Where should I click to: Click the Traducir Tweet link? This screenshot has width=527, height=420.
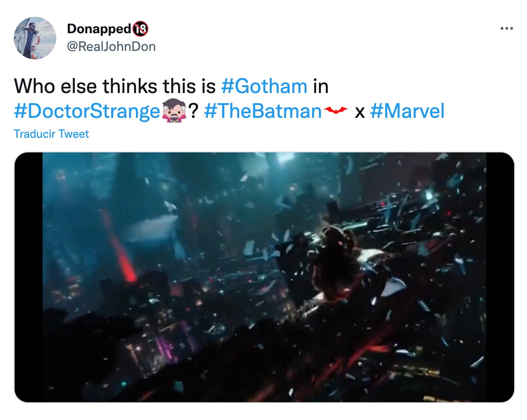click(51, 134)
